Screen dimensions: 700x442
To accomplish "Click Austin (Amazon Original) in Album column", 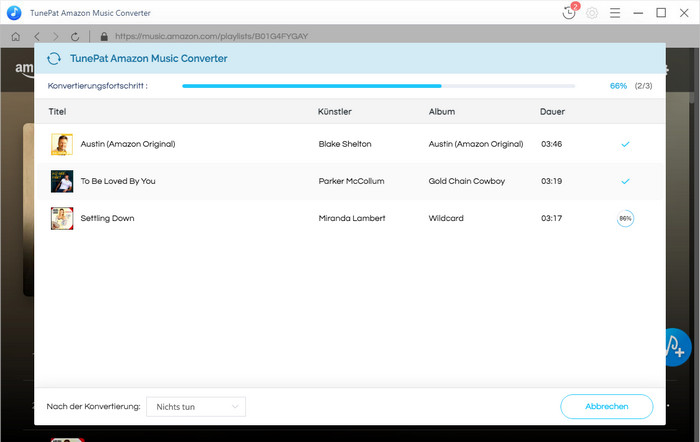I will point(476,144).
